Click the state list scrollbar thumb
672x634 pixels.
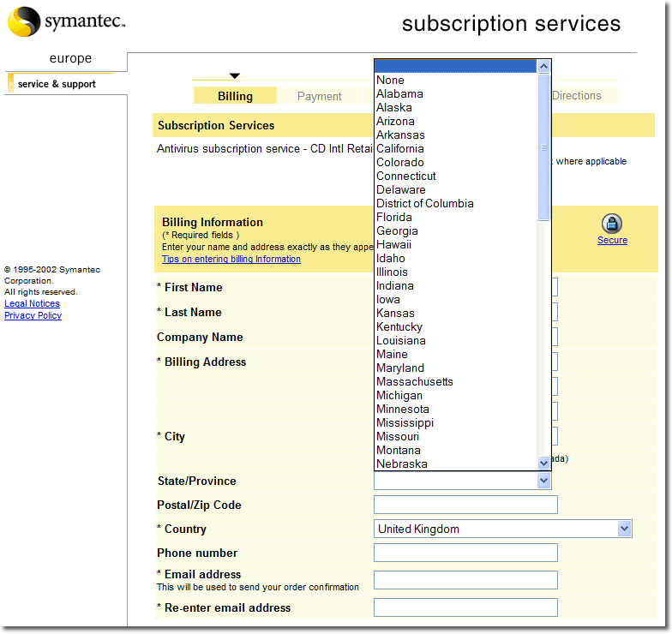click(x=543, y=147)
